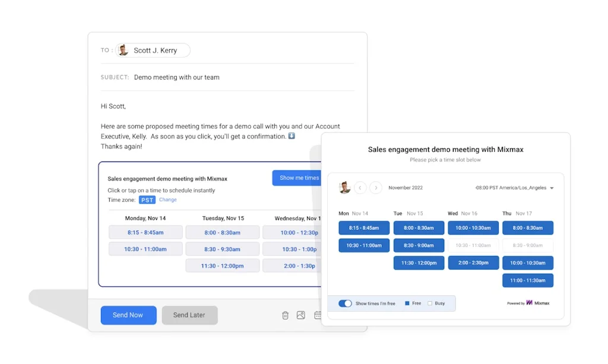
Task: Click the organizer avatar in the scheduling widget
Action: pos(343,188)
